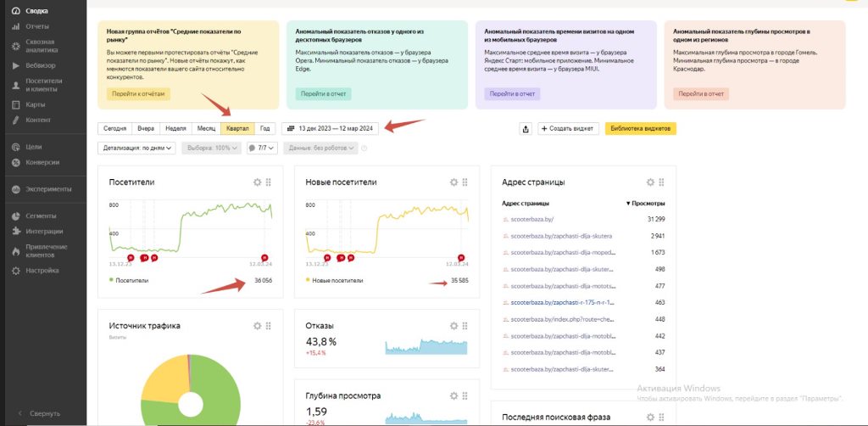Grab the drag handle of Посетители widget
The width and height of the screenshot is (868, 426).
click(x=269, y=182)
